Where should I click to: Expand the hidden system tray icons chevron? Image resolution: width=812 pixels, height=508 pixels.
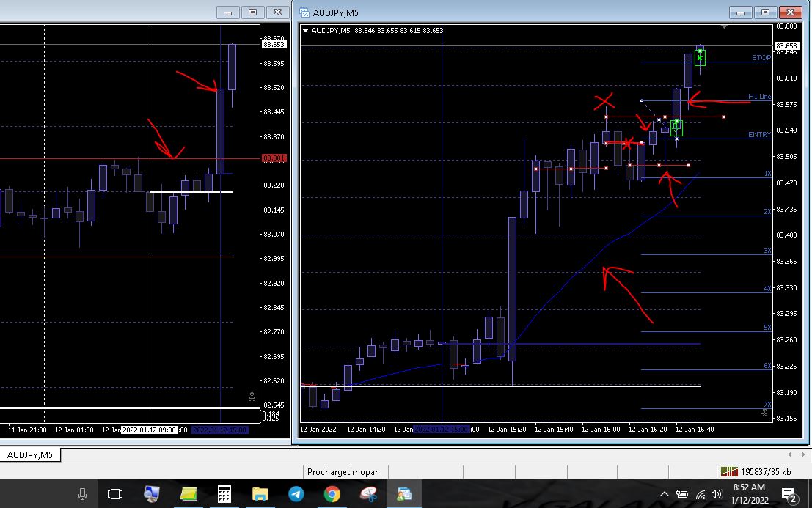[665, 495]
